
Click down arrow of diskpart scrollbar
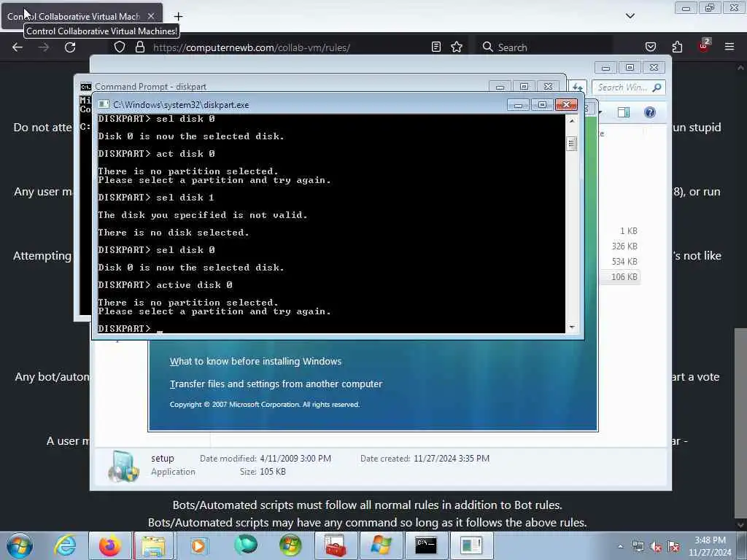572,327
